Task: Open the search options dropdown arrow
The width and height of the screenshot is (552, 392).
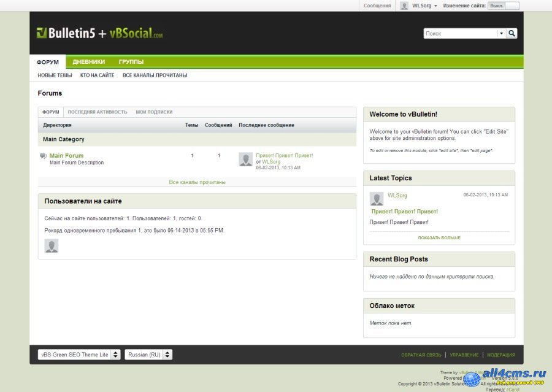Action: [501, 34]
